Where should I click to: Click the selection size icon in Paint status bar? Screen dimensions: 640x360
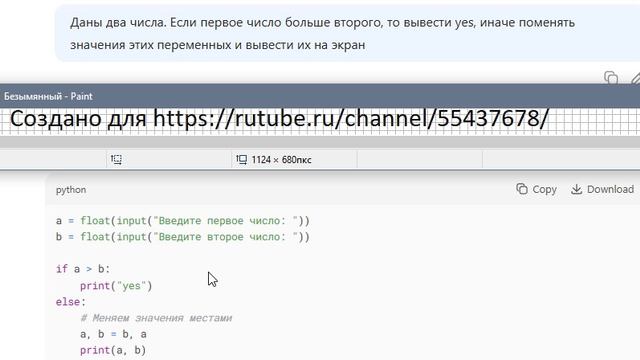pyautogui.click(x=116, y=160)
